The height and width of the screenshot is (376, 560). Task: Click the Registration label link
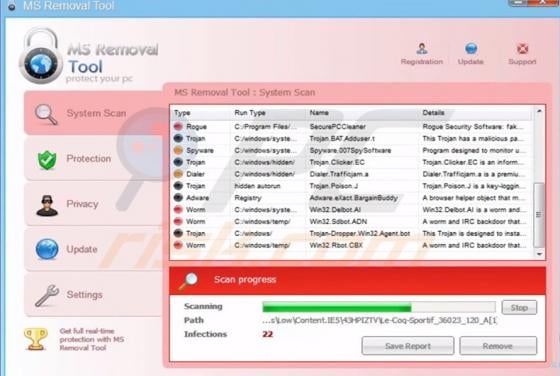[422, 61]
